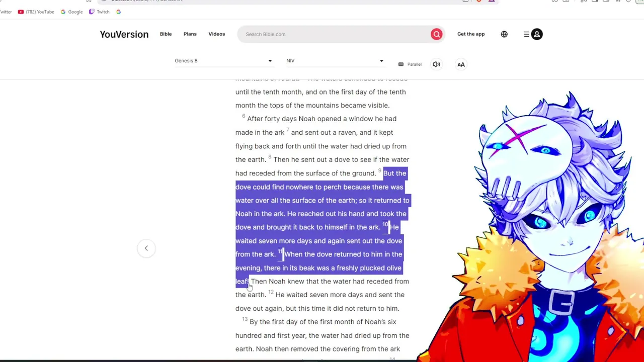Image resolution: width=644 pixels, height=362 pixels.
Task: Toggle Parallel reading mode
Action: (x=410, y=64)
